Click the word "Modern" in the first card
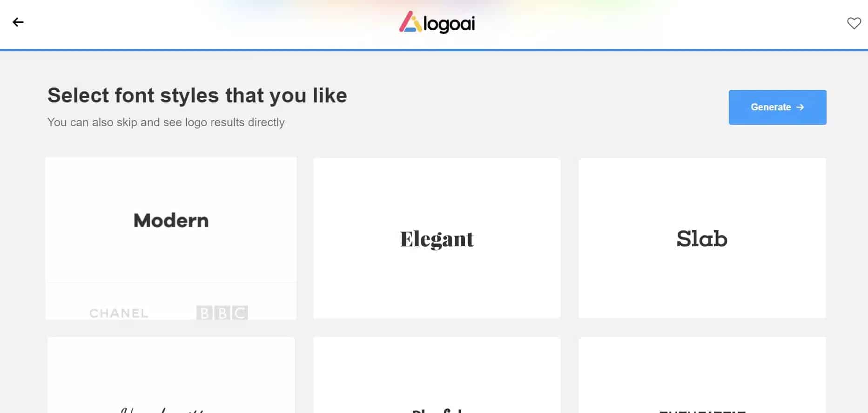 [171, 221]
